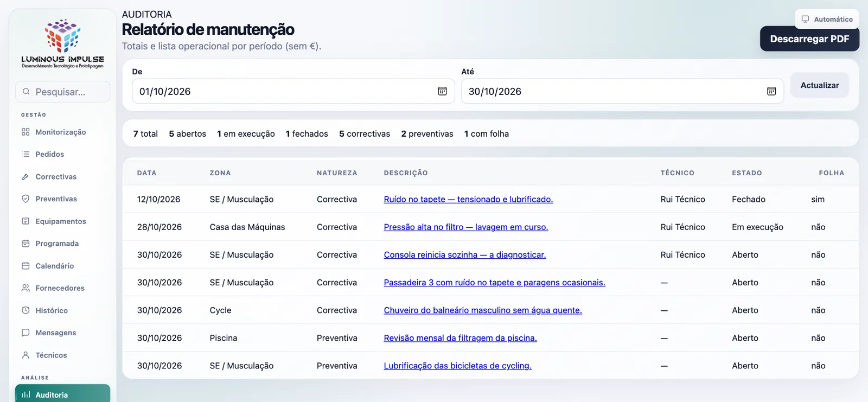Open Ruído no tapete link
The height and width of the screenshot is (402, 868).
468,199
